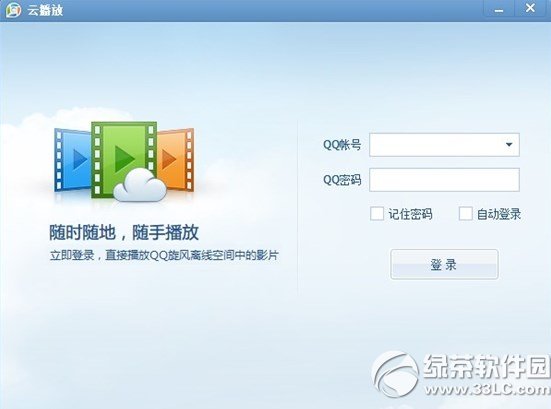Minimize the 云播放 window

[499, 9]
